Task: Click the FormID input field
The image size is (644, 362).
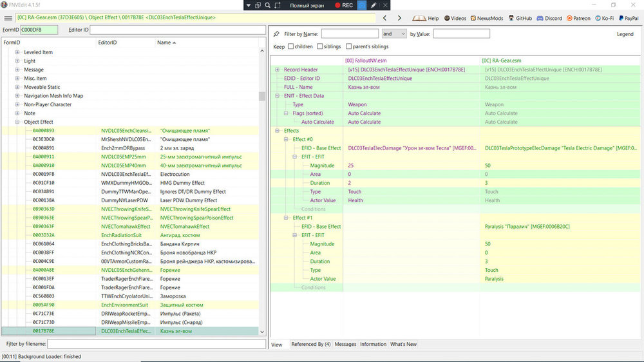Action: 39,30
